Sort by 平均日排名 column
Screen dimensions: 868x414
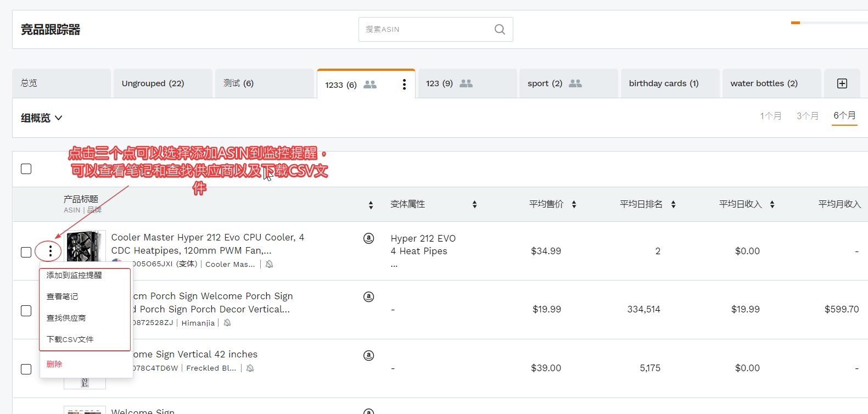point(673,204)
